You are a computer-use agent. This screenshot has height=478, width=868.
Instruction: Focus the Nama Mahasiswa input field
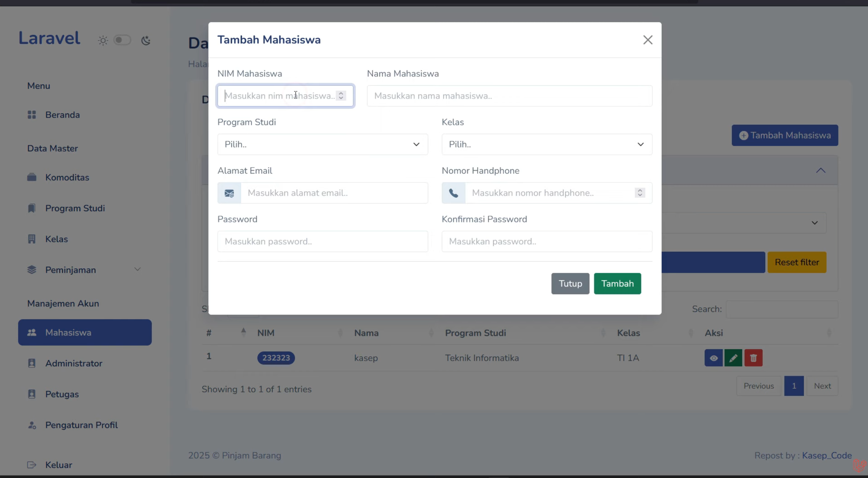click(x=509, y=96)
